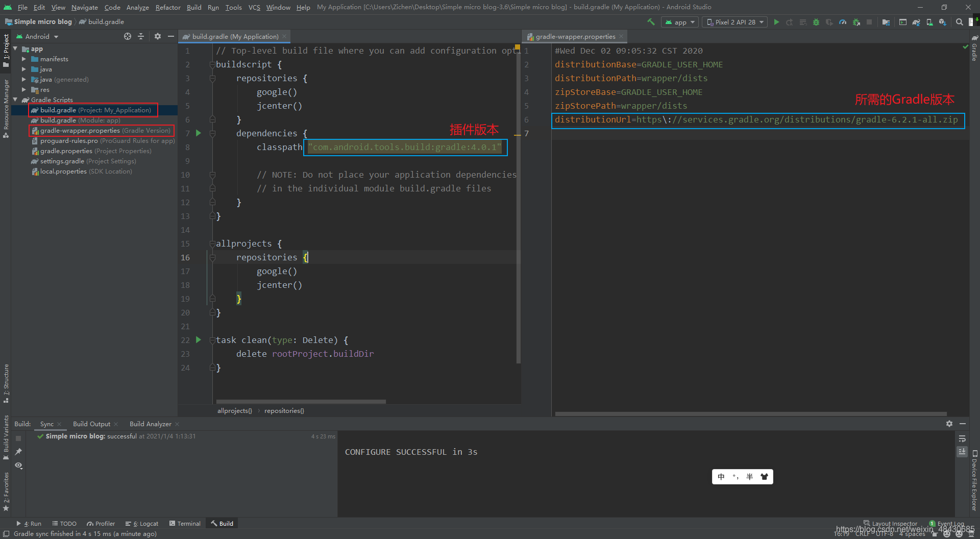Click Collapse All icon in Project panel
980x539 pixels.
[141, 36]
